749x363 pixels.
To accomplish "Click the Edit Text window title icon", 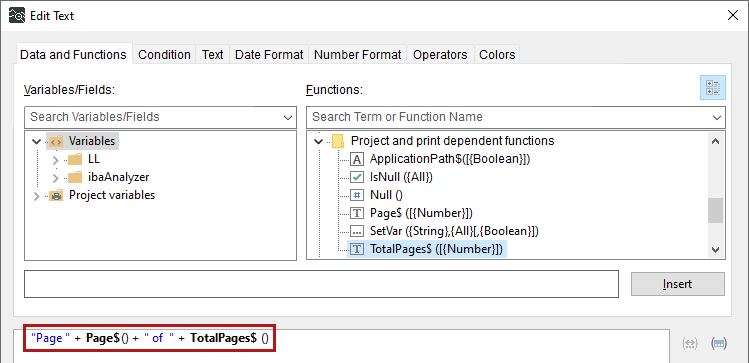I will click(17, 15).
